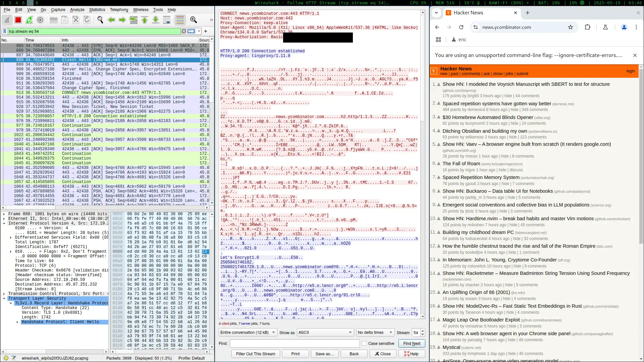The height and width of the screenshot is (362, 644).
Task: Restart the current capture
Action: point(29,20)
